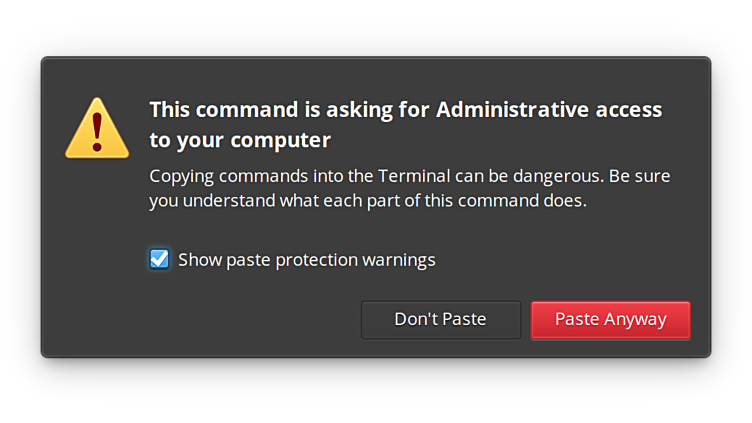Image resolution: width=752 pixels, height=423 pixels.
Task: Click the word "Terminal" in the warning message
Action: tap(414, 176)
